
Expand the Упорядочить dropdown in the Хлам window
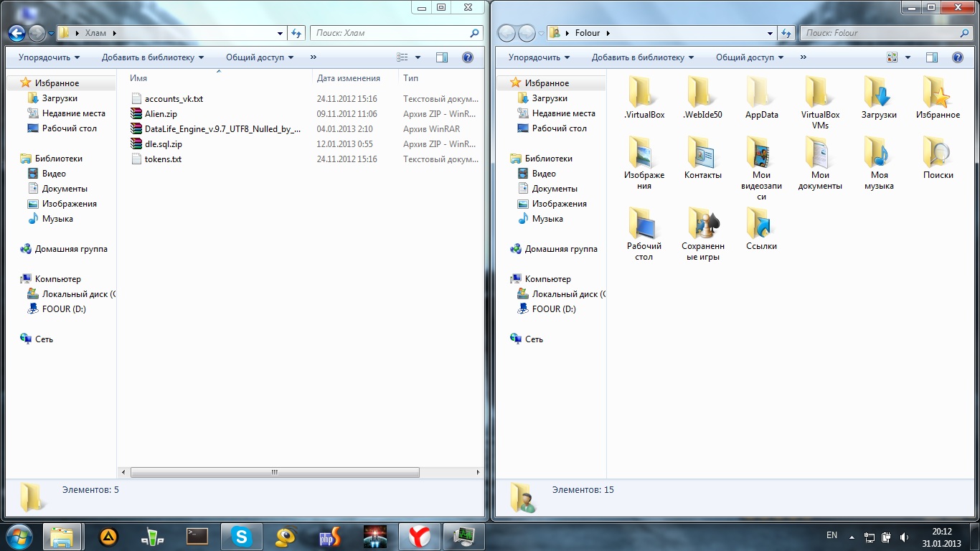click(49, 57)
